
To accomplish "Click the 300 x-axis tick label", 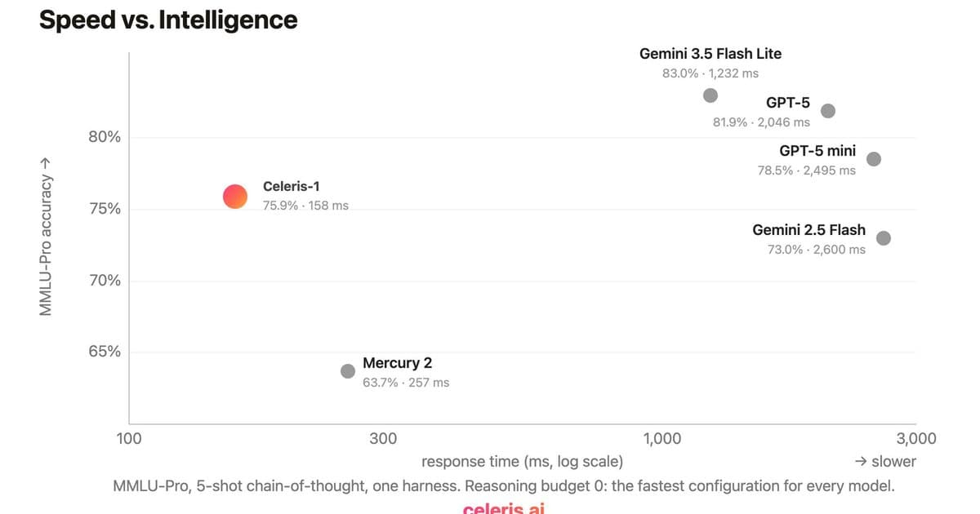I will [x=383, y=438].
